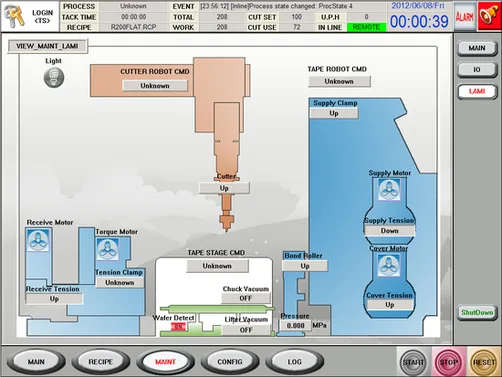This screenshot has height=377, width=502.
Task: Switch to IO sidebar view
Action: pos(477,69)
